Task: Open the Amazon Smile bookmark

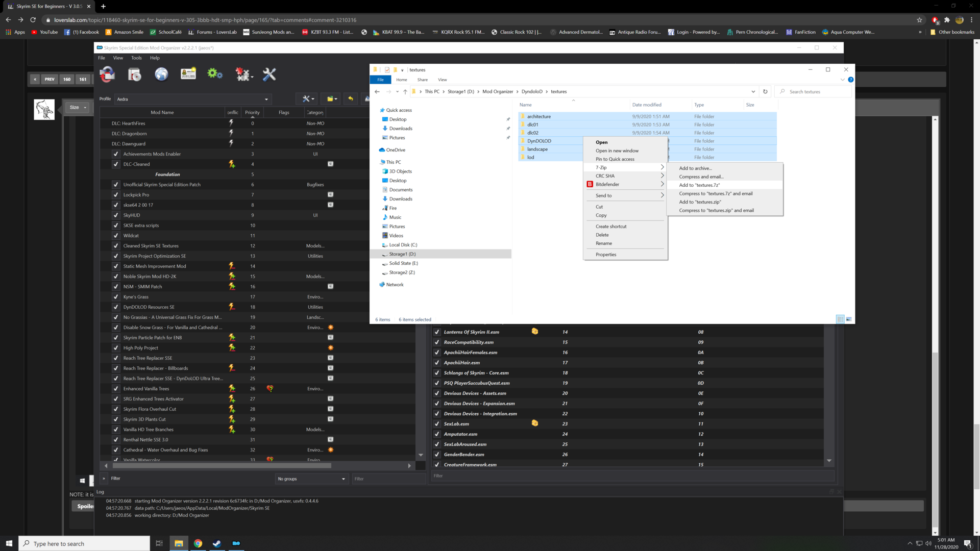Action: [x=125, y=32]
